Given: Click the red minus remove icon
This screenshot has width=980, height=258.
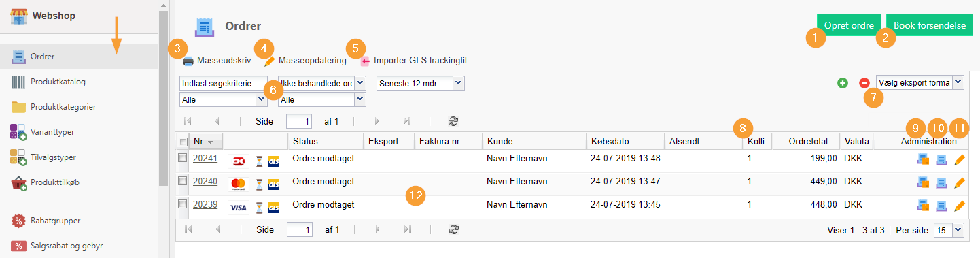Looking at the screenshot, I should (x=864, y=83).
